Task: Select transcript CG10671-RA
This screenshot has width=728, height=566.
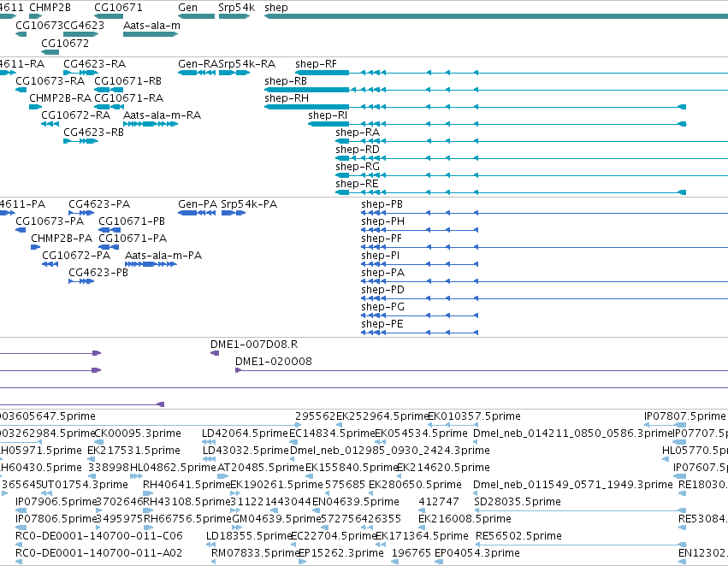Action: pos(109,107)
